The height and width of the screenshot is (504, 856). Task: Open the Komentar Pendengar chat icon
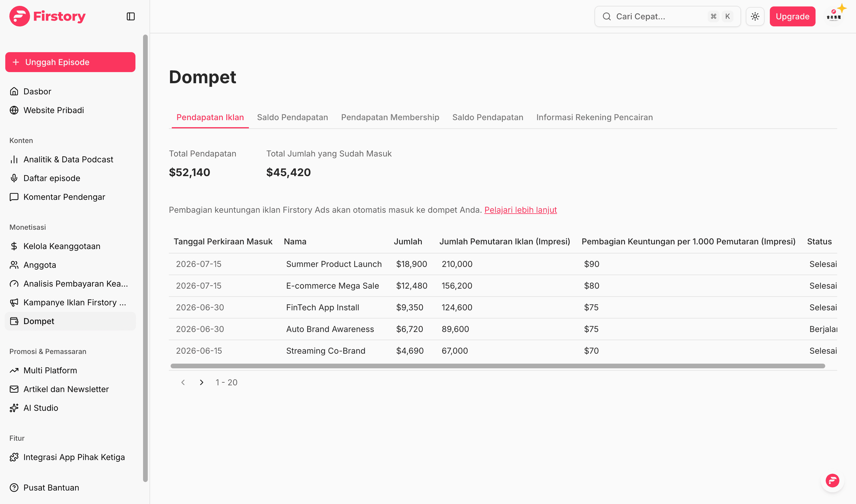click(x=14, y=197)
